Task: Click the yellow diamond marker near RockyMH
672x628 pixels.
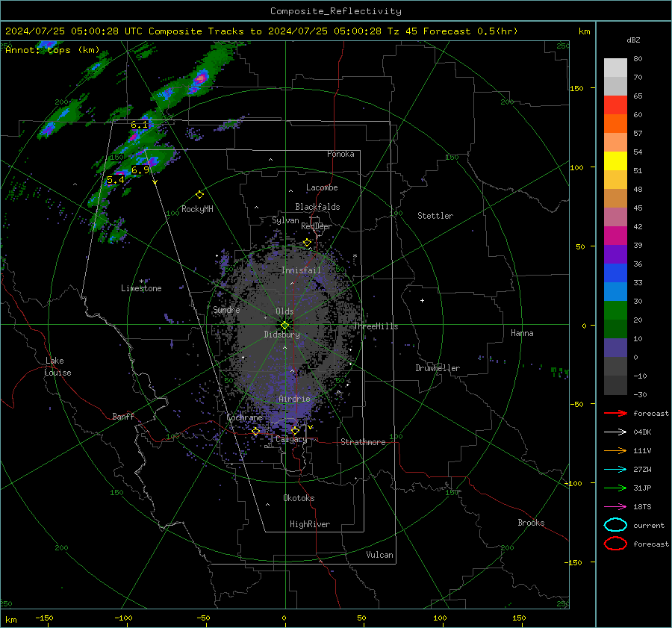Action: tap(199, 195)
